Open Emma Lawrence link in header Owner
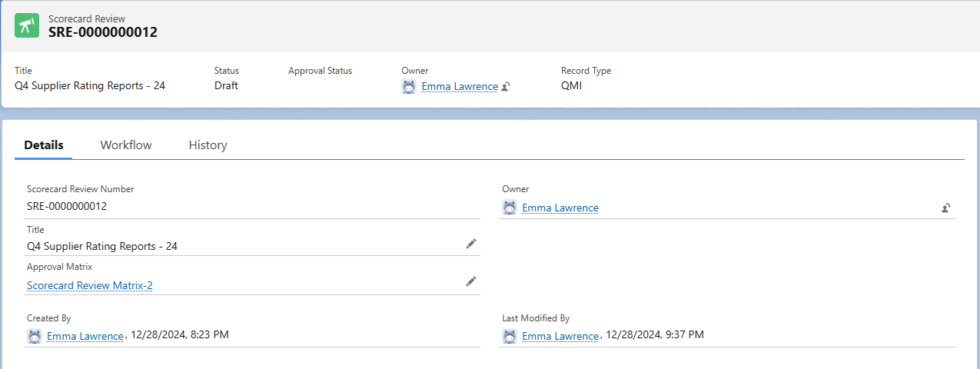The height and width of the screenshot is (369, 980). point(460,87)
